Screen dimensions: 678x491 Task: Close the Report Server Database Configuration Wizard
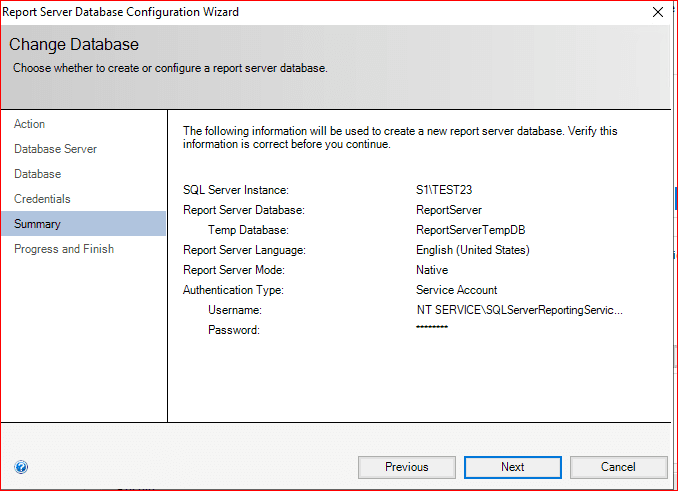[x=657, y=12]
